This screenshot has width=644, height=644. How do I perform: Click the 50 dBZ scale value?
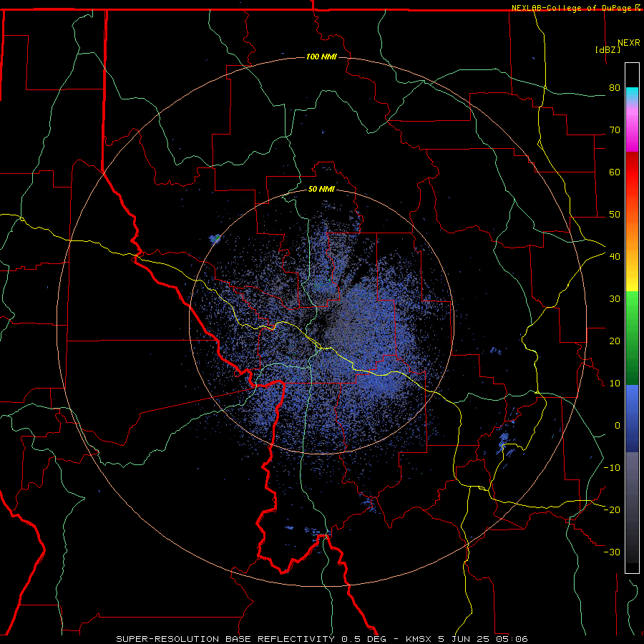tap(615, 215)
